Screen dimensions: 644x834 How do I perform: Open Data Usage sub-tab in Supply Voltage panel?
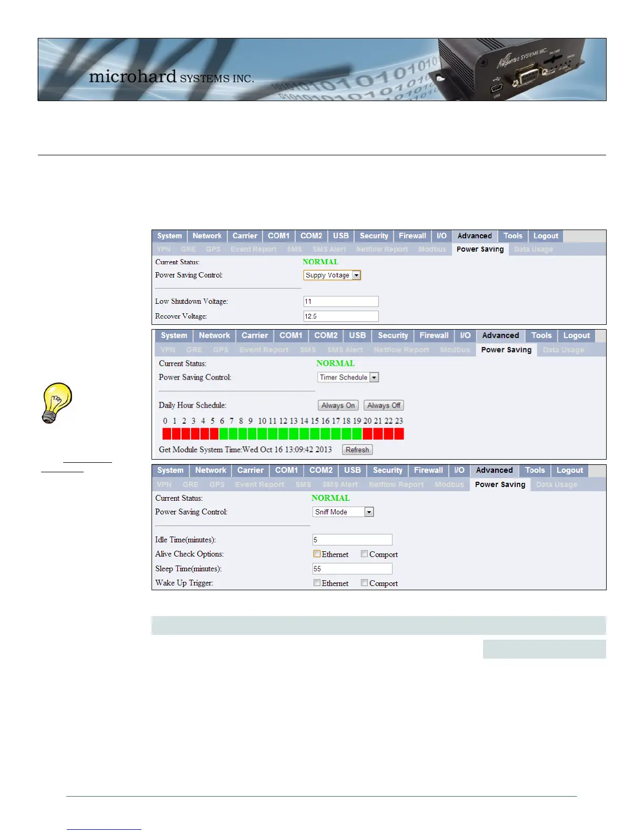[534, 249]
